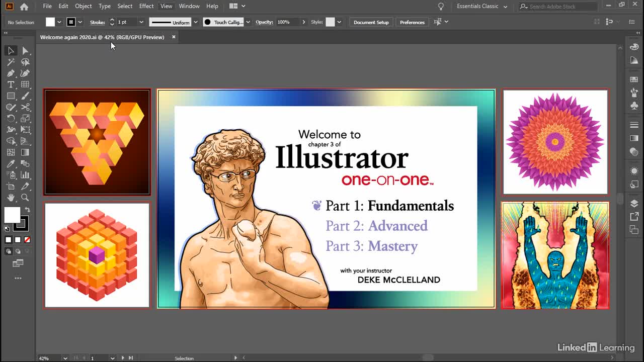Image resolution: width=644 pixels, height=362 pixels.
Task: Activate the Scale tool
Action: pyautogui.click(x=25, y=119)
